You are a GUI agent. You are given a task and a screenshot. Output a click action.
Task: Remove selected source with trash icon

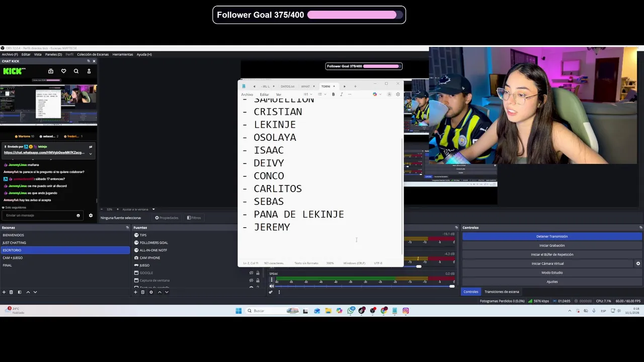[x=142, y=292]
